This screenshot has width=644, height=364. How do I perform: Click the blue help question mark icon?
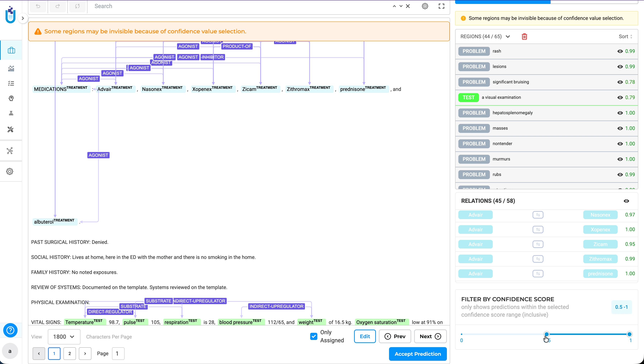point(10,330)
